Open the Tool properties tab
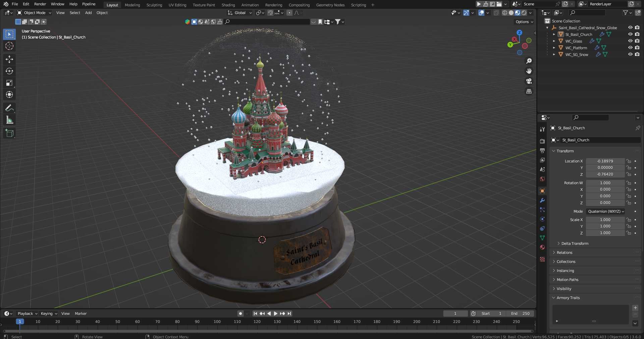644x339 pixels. pyautogui.click(x=542, y=129)
